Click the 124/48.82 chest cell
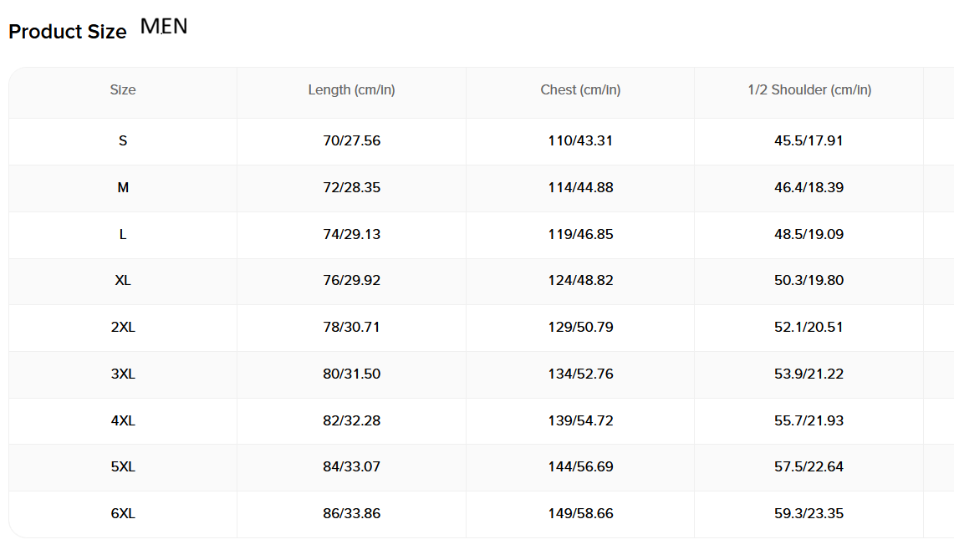 click(x=580, y=281)
